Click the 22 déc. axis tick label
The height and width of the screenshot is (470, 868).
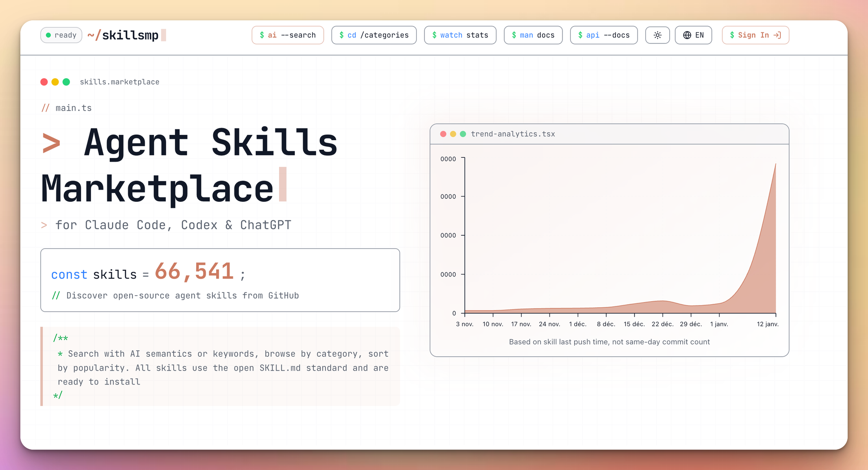coord(662,324)
